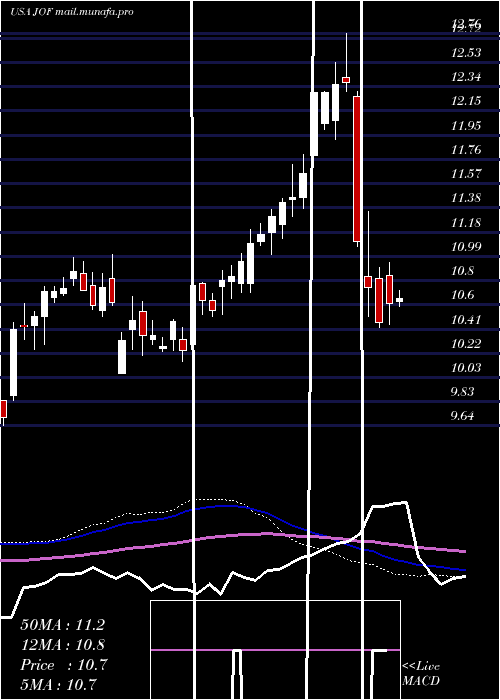Screen dimensions: 500x700
Task: Select the 11.38 price axis label
Action: coord(466,198)
